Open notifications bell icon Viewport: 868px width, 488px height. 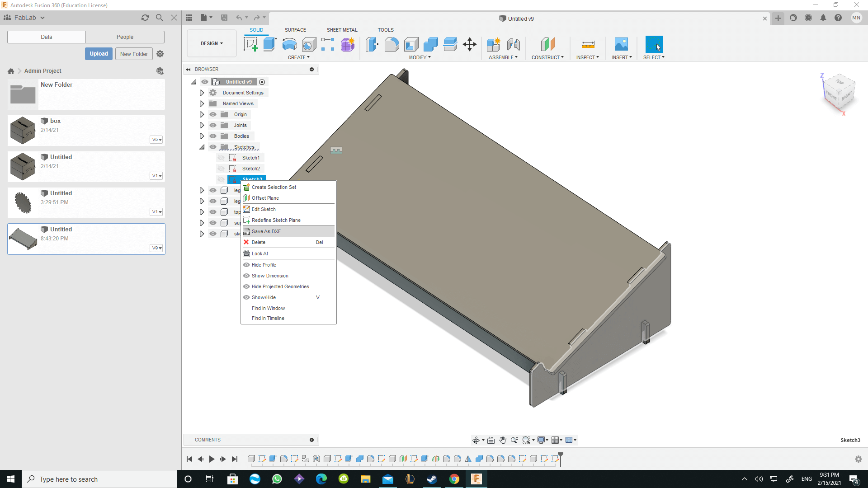823,18
